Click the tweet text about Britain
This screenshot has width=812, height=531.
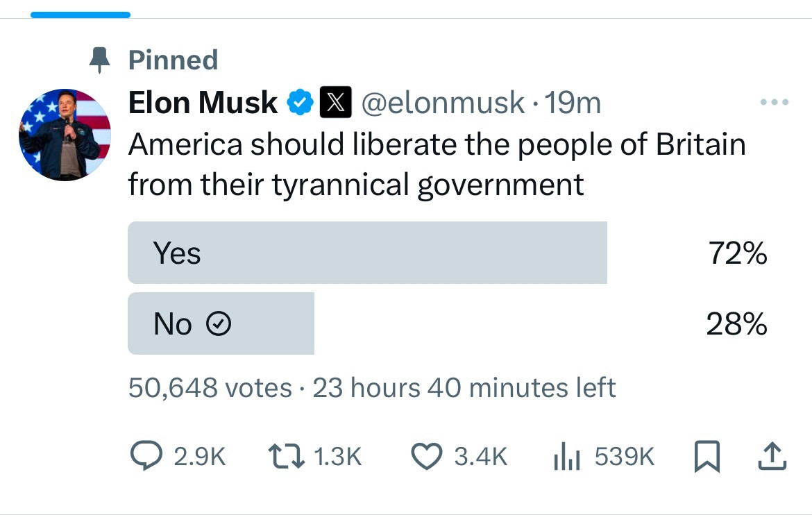(437, 165)
